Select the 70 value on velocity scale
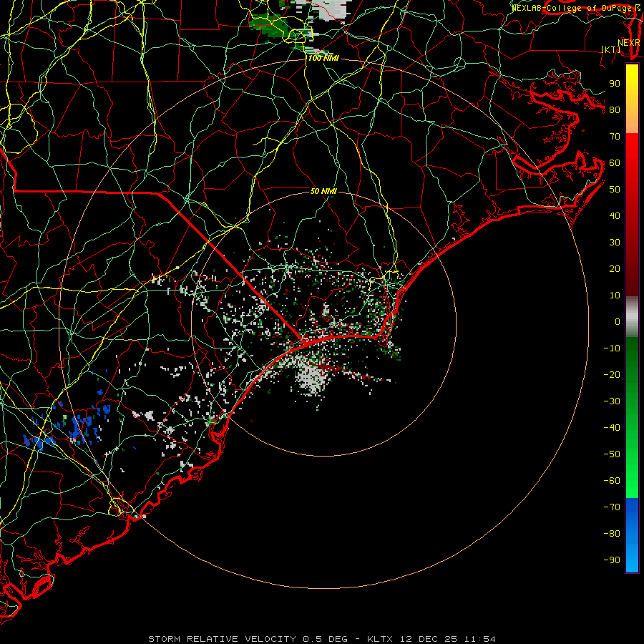 tap(615, 137)
